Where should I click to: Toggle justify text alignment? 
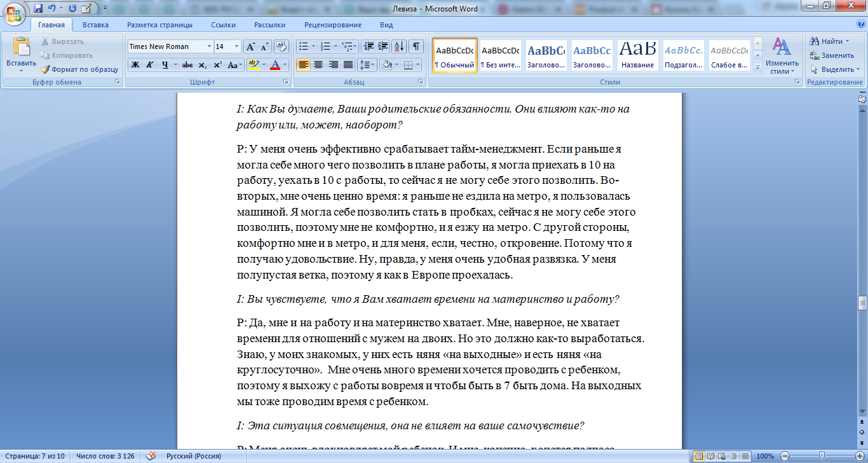click(348, 65)
